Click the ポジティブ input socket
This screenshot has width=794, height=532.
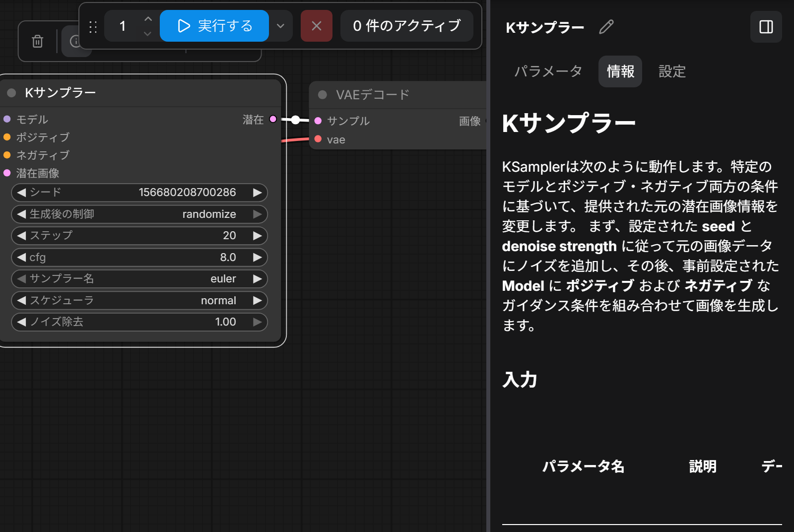click(7, 137)
